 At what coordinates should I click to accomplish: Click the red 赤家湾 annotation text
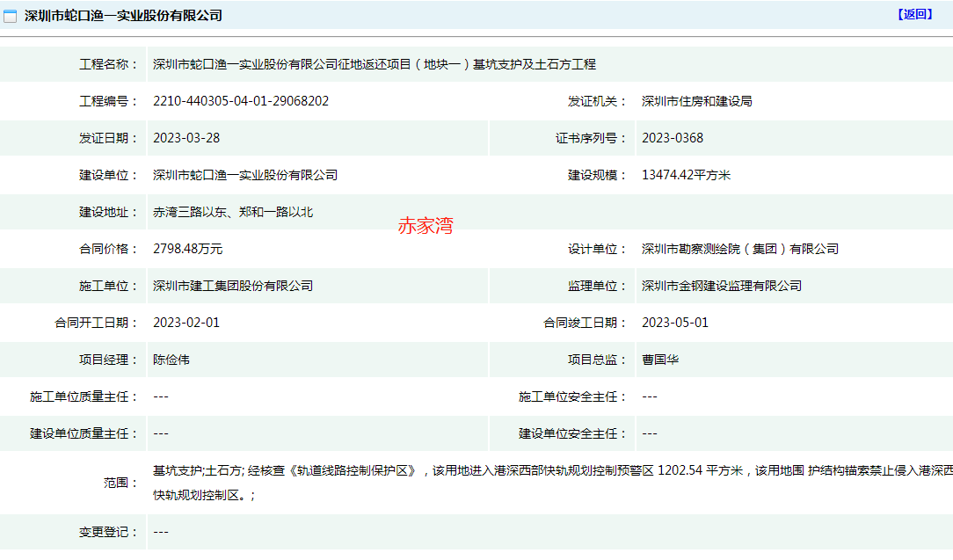tap(426, 226)
